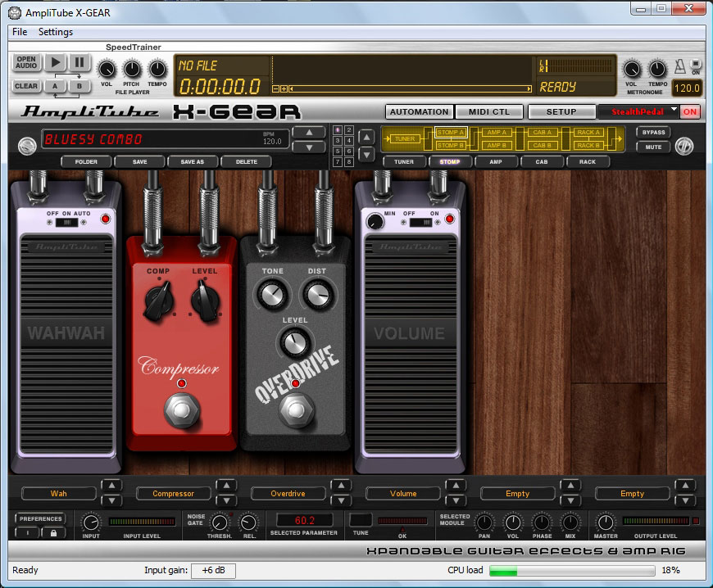Screen dimensions: 713x588
Task: Open the StealthPedal dropdown arrow
Action: click(x=674, y=111)
